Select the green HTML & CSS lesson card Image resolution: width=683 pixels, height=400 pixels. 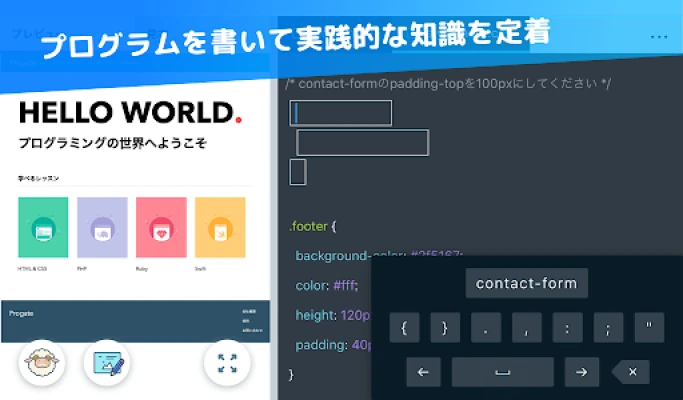coord(43,228)
